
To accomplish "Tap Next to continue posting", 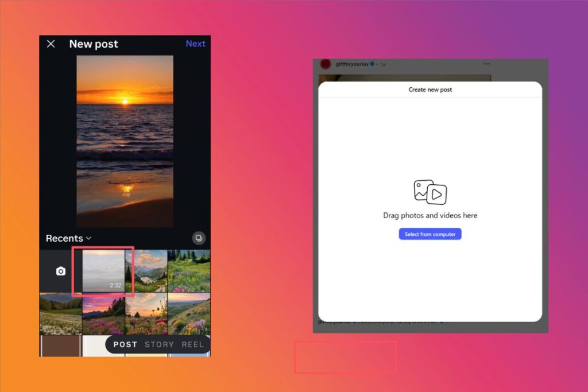I will pyautogui.click(x=195, y=44).
